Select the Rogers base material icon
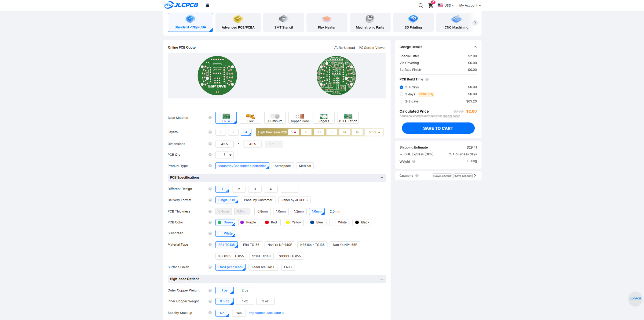Image resolution: width=644 pixels, height=320 pixels. (324, 118)
